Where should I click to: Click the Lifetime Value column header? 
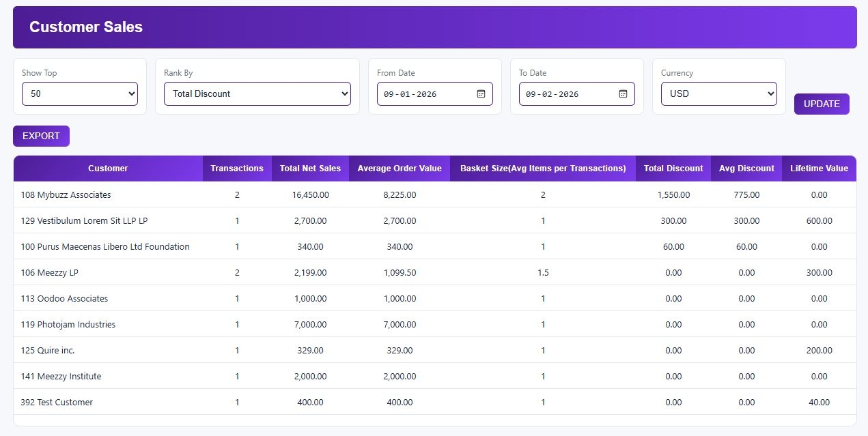[819, 169]
